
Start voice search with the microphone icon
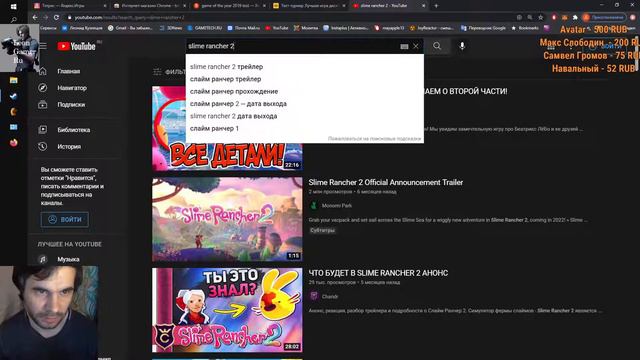coord(462,46)
